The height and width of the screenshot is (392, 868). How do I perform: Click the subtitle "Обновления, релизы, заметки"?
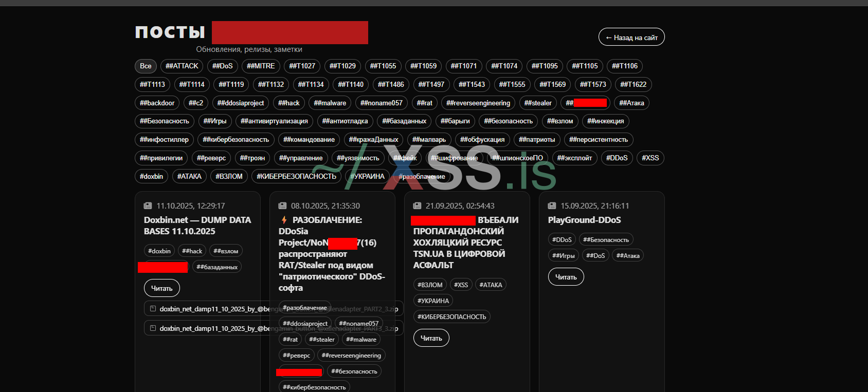tap(249, 49)
